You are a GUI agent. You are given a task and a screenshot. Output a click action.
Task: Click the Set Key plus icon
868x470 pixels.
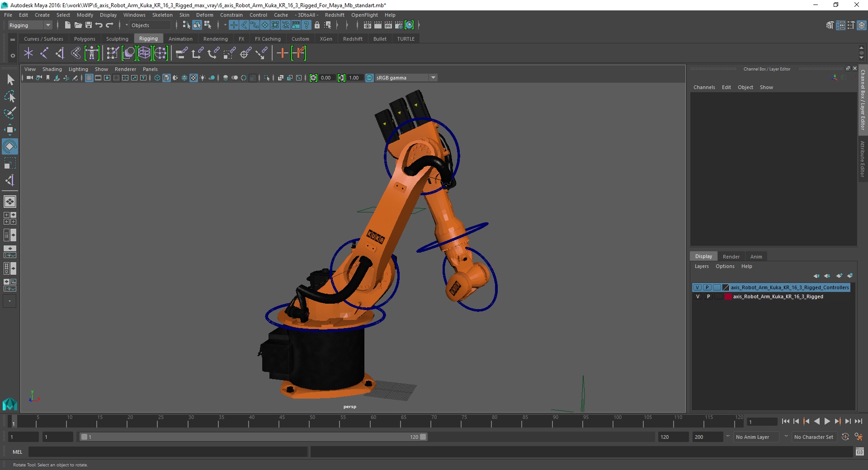(x=283, y=53)
